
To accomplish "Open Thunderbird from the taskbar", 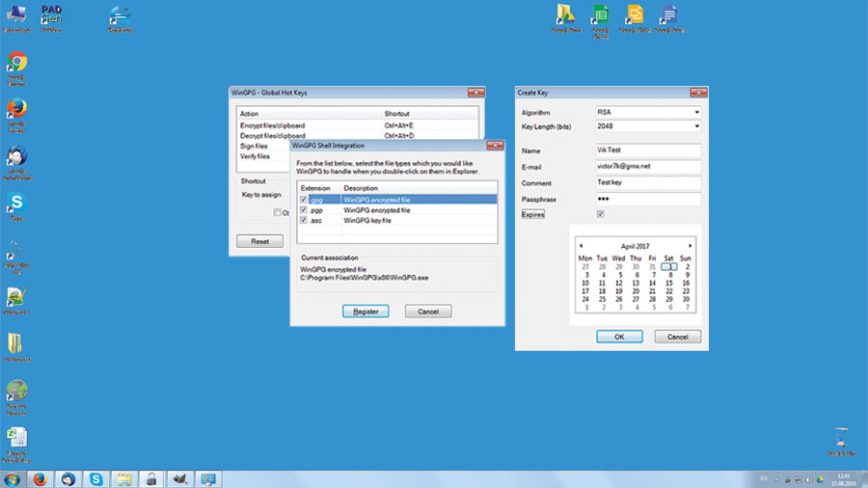I will click(68, 479).
